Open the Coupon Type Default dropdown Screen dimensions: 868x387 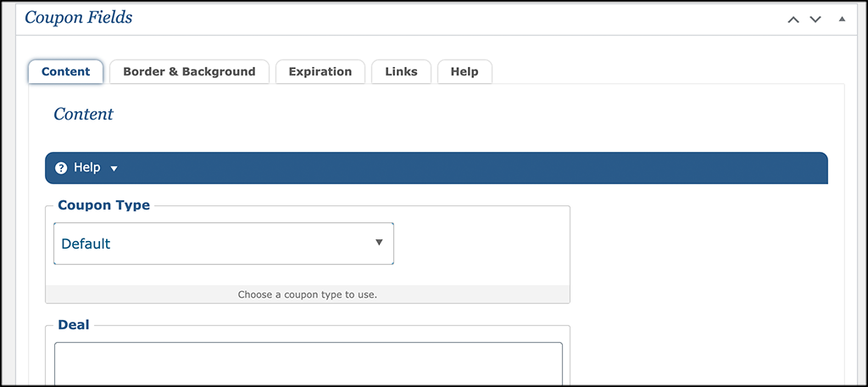(224, 244)
